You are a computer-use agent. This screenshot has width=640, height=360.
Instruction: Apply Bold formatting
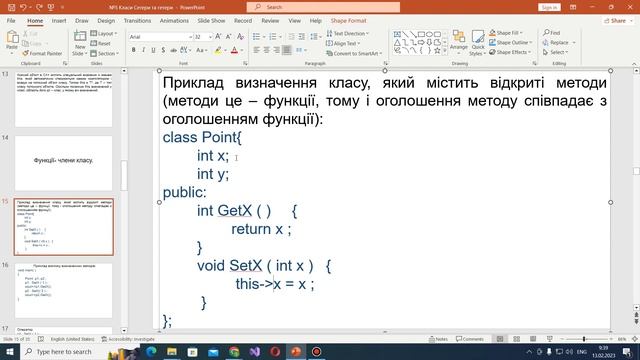(133, 50)
